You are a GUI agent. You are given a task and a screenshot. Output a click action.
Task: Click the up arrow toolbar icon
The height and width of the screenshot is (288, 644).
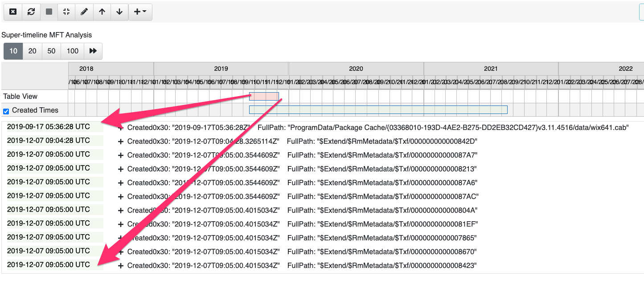[x=102, y=12]
